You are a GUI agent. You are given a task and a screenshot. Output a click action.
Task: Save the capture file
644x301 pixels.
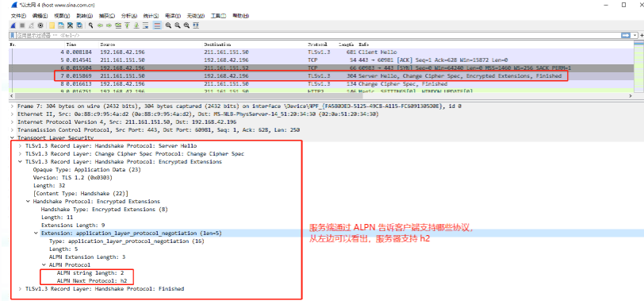(x=61, y=25)
